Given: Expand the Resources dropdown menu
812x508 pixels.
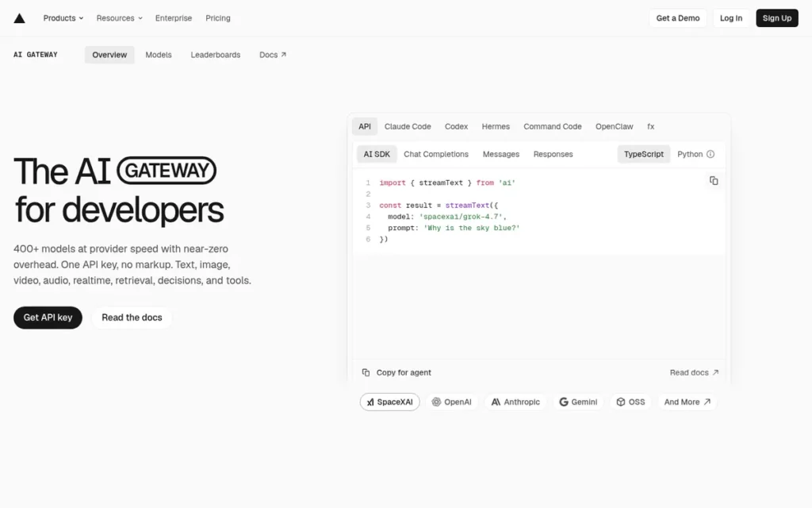Looking at the screenshot, I should (119, 18).
